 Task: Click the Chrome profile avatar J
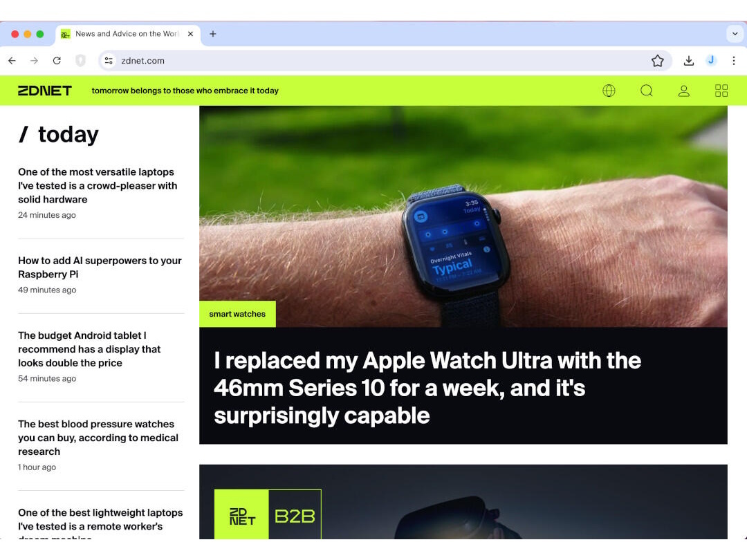[711, 60]
